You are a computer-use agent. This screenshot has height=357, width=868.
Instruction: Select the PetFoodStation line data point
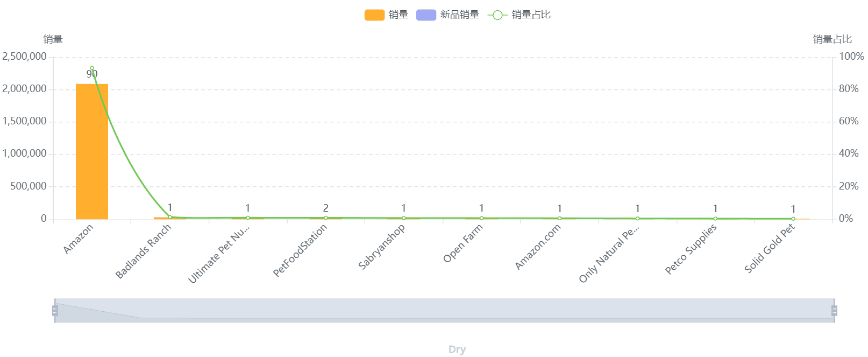pyautogui.click(x=326, y=218)
